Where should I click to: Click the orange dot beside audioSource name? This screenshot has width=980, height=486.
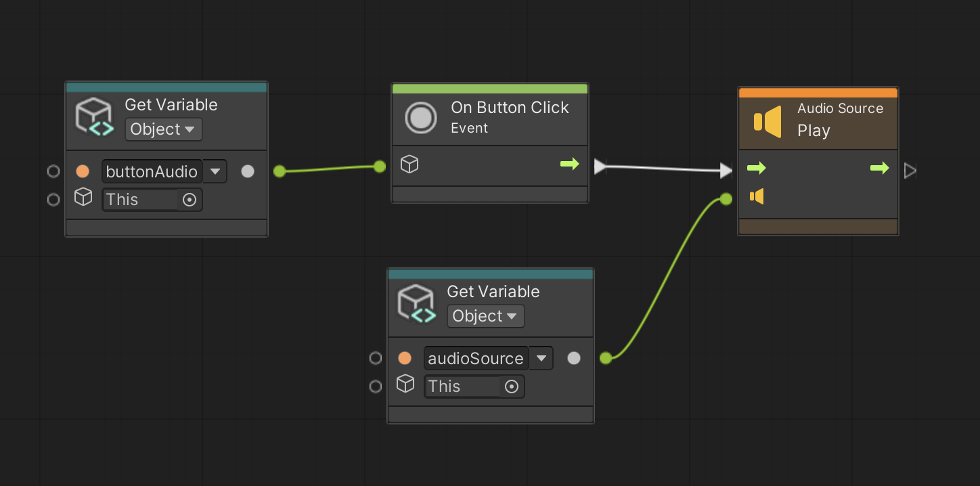[405, 358]
